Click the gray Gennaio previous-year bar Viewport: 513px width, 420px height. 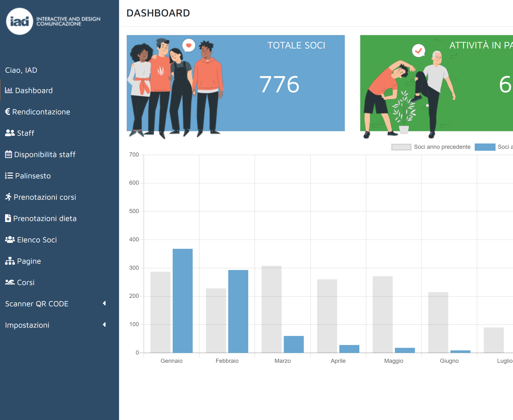160,312
